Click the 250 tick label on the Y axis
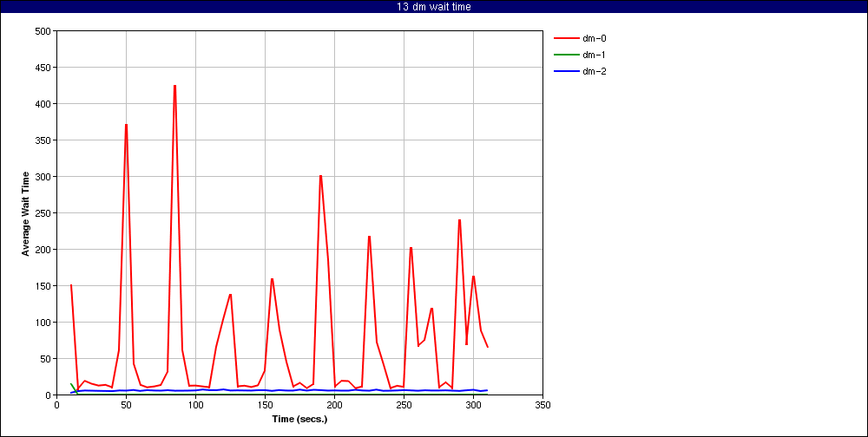The image size is (868, 437). point(43,213)
